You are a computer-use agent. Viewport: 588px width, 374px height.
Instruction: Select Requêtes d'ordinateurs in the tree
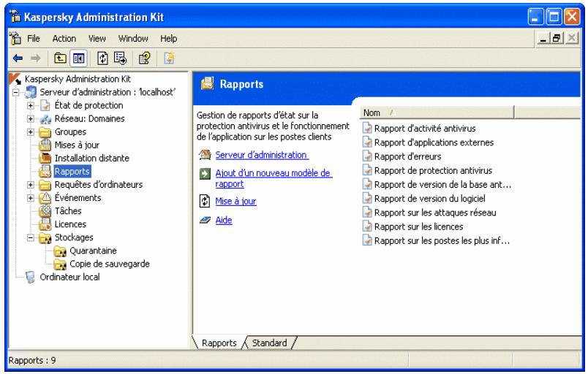coord(99,185)
